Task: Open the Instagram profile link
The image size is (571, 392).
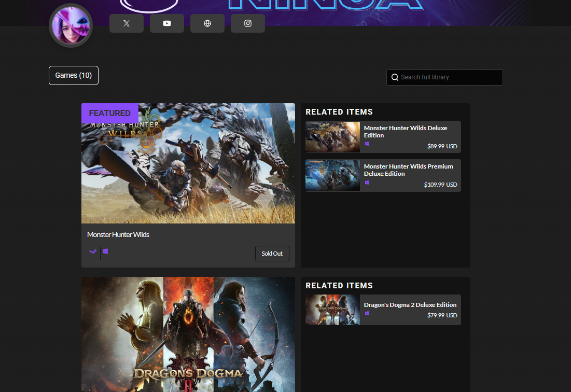Action: pyautogui.click(x=247, y=23)
